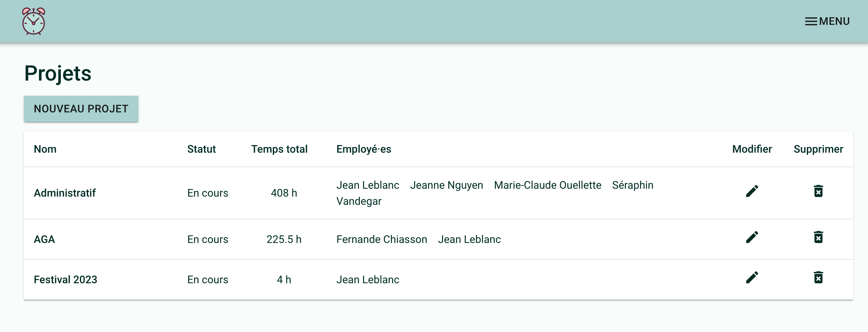Click the NOUVEAU PROJET button
The image size is (868, 332).
point(81,109)
